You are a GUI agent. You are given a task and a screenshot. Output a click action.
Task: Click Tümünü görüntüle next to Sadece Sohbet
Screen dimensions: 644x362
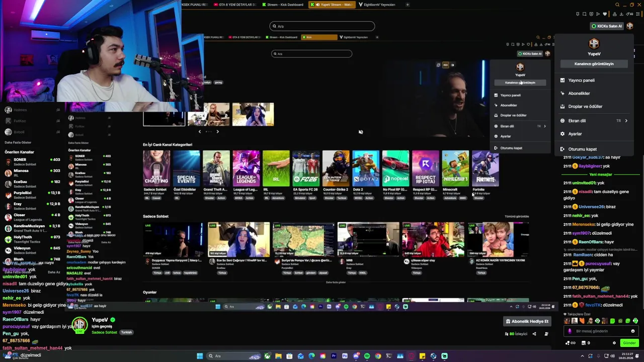pos(517,217)
